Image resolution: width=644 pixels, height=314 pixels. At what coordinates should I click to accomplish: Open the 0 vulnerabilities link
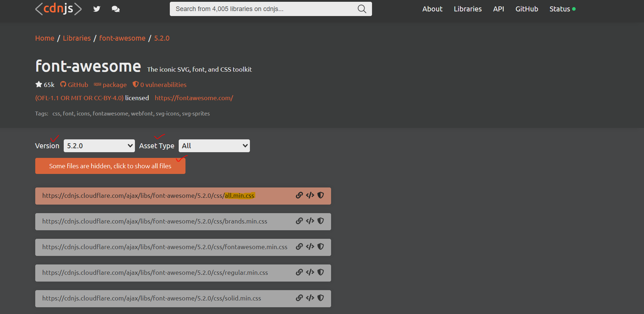(x=159, y=84)
